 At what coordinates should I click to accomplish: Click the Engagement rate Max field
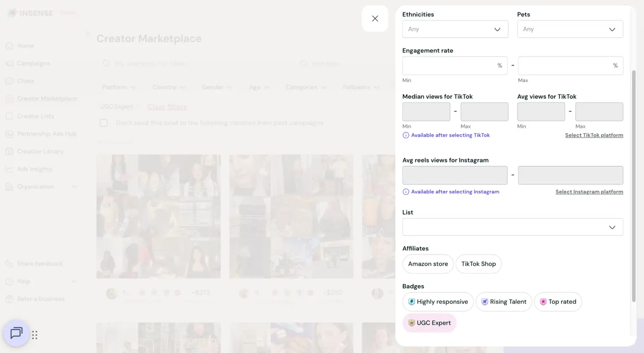click(x=570, y=66)
